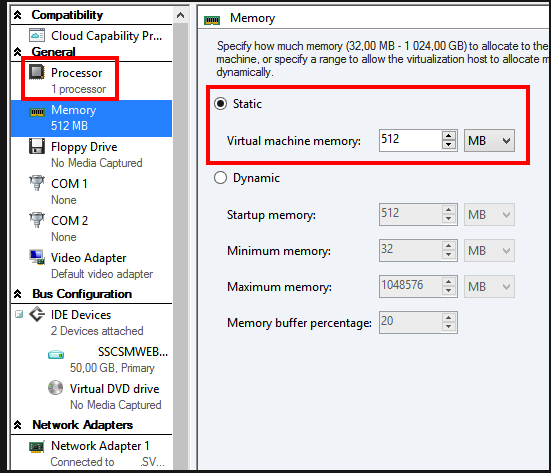Choose the Static memory radio button
Viewport: 551px width, 473px height.
coord(220,104)
